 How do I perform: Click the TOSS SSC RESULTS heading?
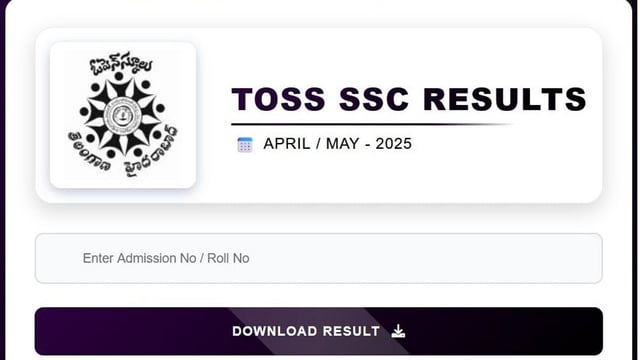pos(409,99)
